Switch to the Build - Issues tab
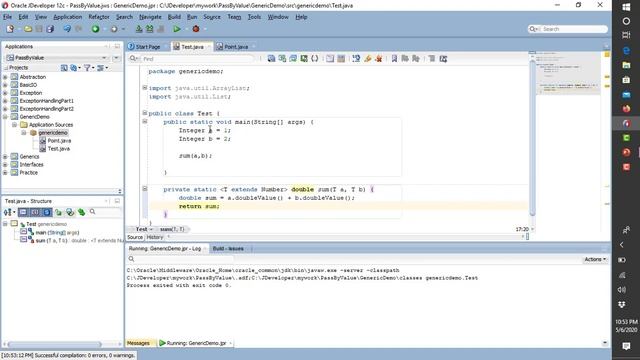The height and width of the screenshot is (360, 640). 228,248
